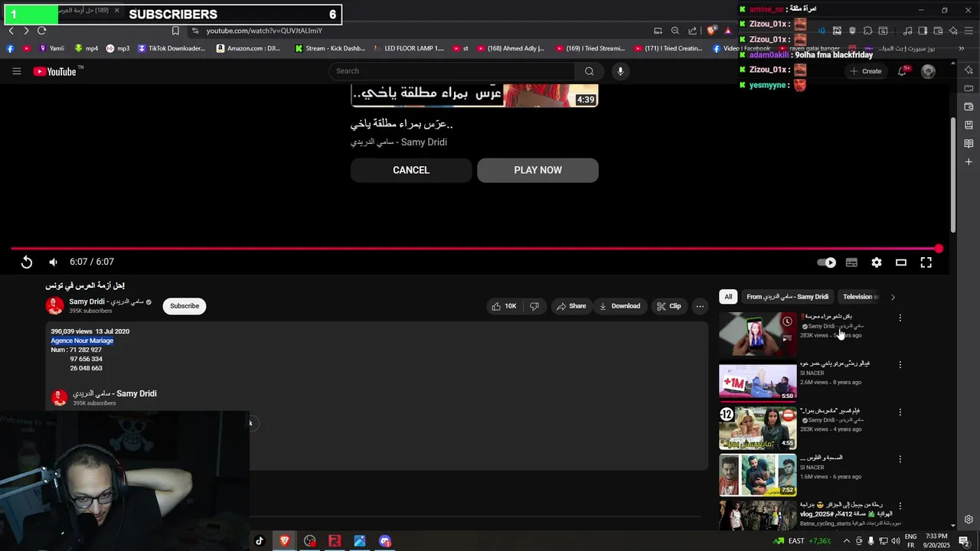Open the 7:52 recommended video thumbnail
This screenshot has width=980, height=551.
(757, 474)
